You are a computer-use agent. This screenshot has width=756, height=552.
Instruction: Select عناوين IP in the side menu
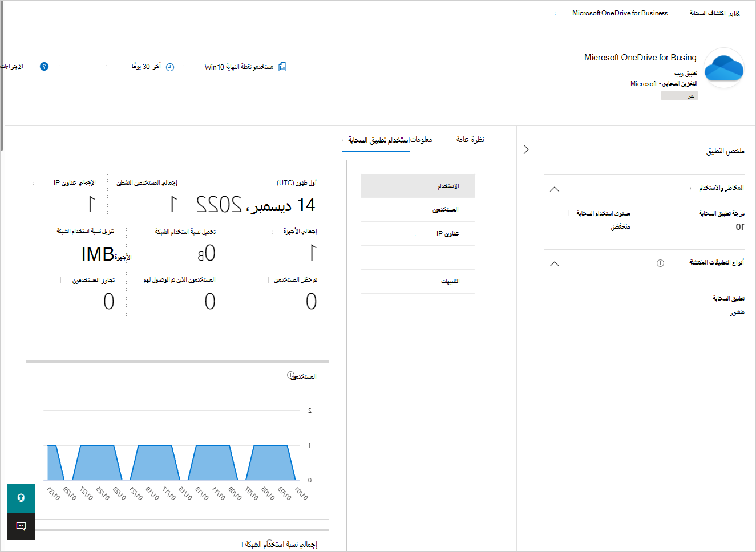tap(418, 234)
